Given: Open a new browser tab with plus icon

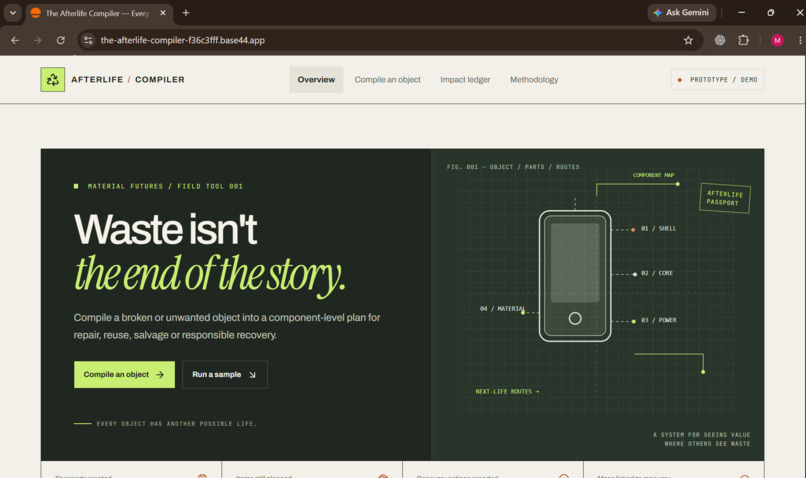Looking at the screenshot, I should coord(186,13).
